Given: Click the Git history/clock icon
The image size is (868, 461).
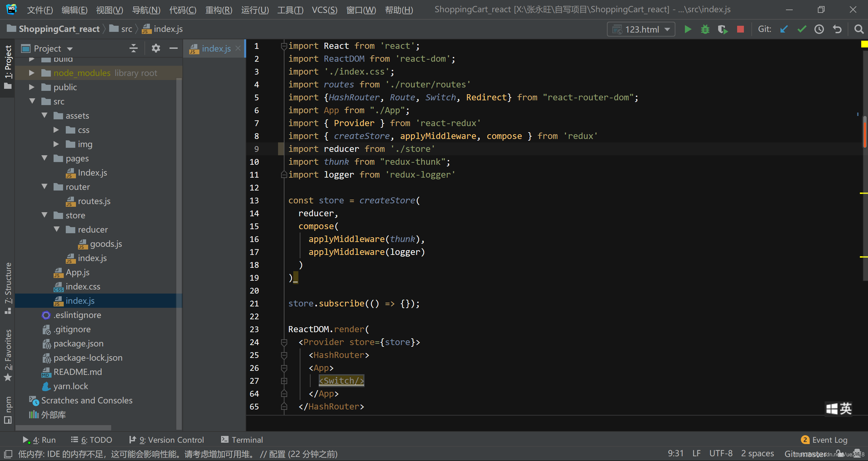Looking at the screenshot, I should pyautogui.click(x=820, y=29).
